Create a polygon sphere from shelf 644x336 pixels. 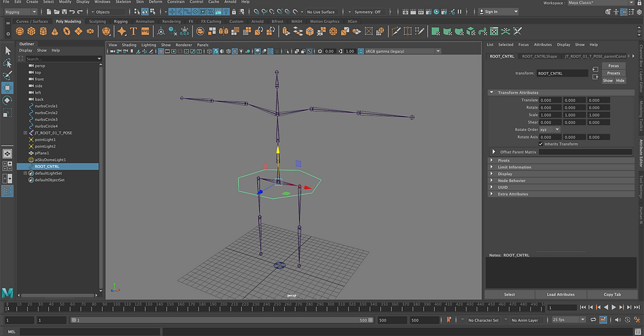coord(20,31)
